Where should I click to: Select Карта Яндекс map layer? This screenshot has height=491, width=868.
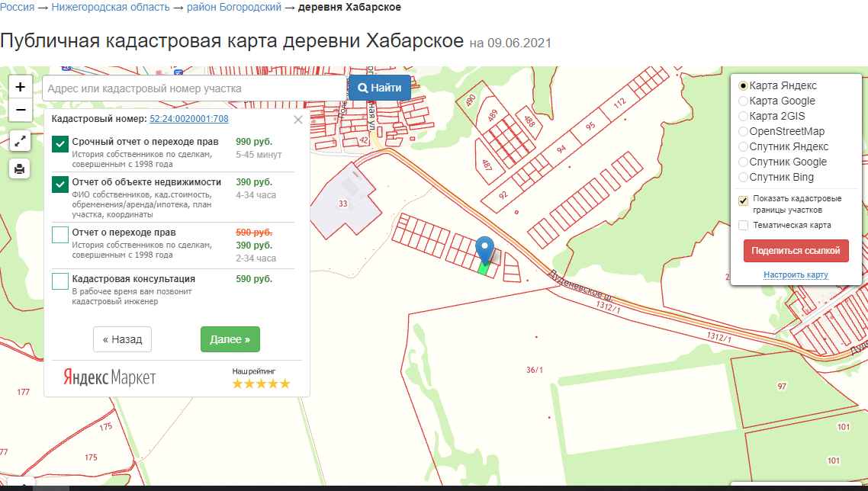pyautogui.click(x=744, y=86)
